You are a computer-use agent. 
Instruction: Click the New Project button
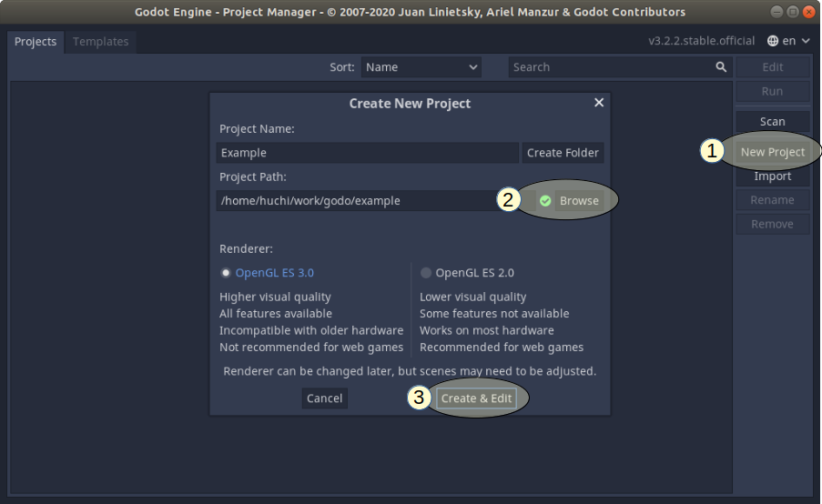772,152
